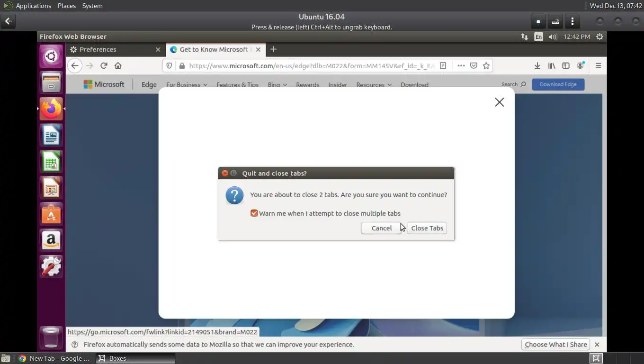
Task: Bookmark this page with the star
Action: tap(486, 66)
